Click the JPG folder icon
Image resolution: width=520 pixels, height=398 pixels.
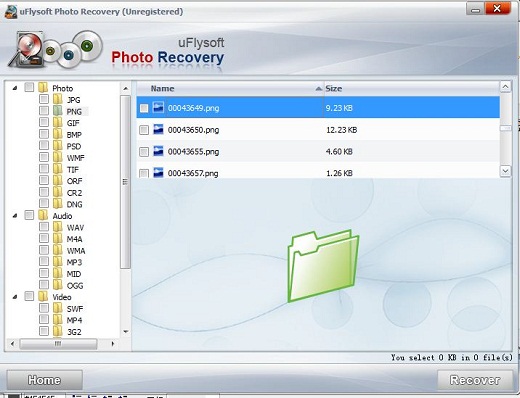tap(58, 99)
